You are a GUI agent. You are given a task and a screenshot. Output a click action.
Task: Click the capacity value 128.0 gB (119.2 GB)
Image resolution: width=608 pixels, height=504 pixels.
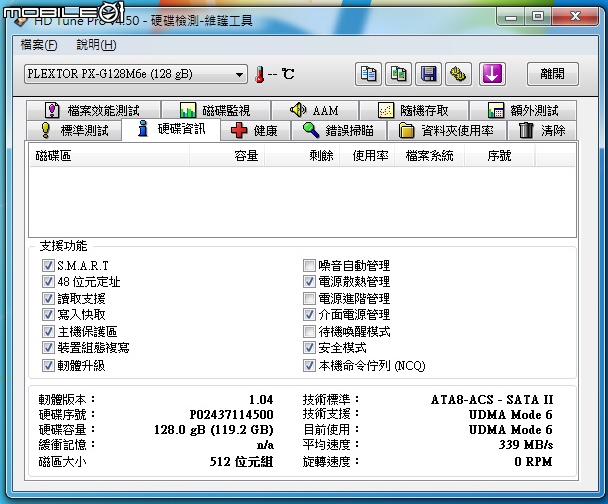click(x=214, y=430)
